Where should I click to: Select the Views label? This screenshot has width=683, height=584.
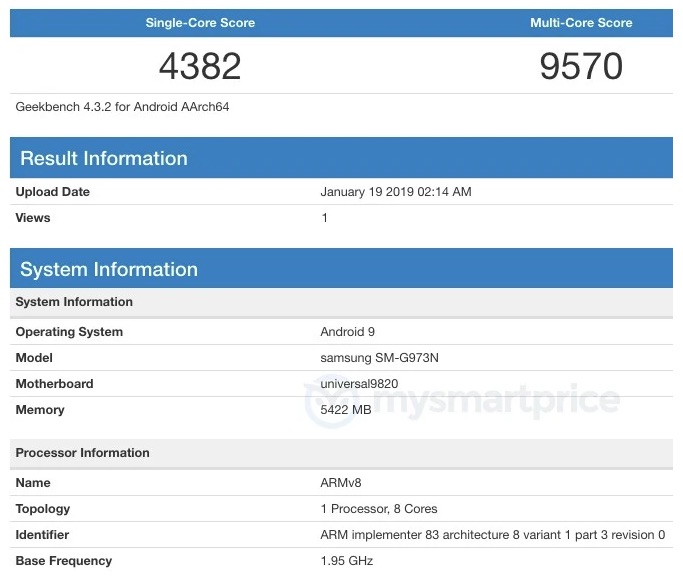click(33, 218)
